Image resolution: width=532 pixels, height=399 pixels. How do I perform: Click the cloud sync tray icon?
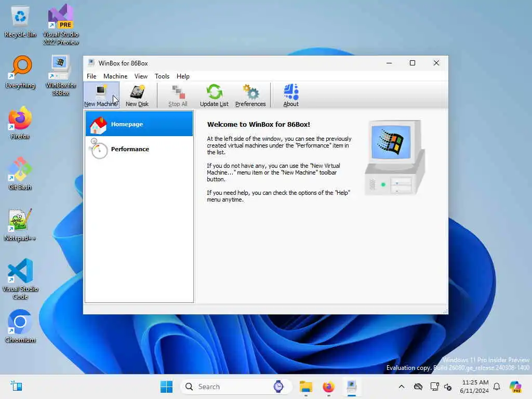click(418, 387)
